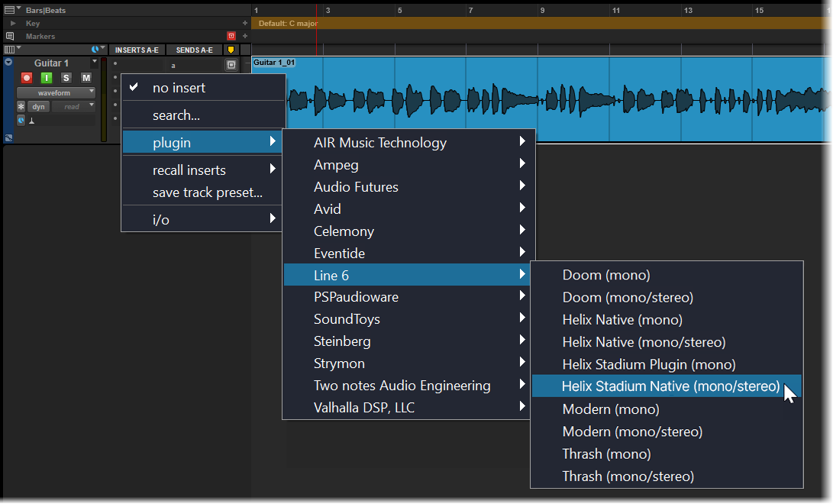Click the dyn button on Guitar 1
This screenshot has height=504, width=833.
(38, 107)
